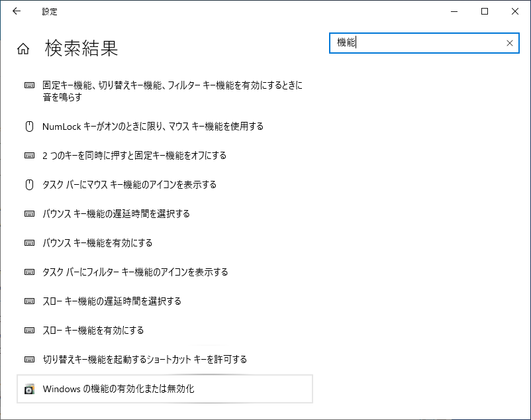
Task: Open スロー キー機能の遅延時間を選択する
Action: click(112, 301)
